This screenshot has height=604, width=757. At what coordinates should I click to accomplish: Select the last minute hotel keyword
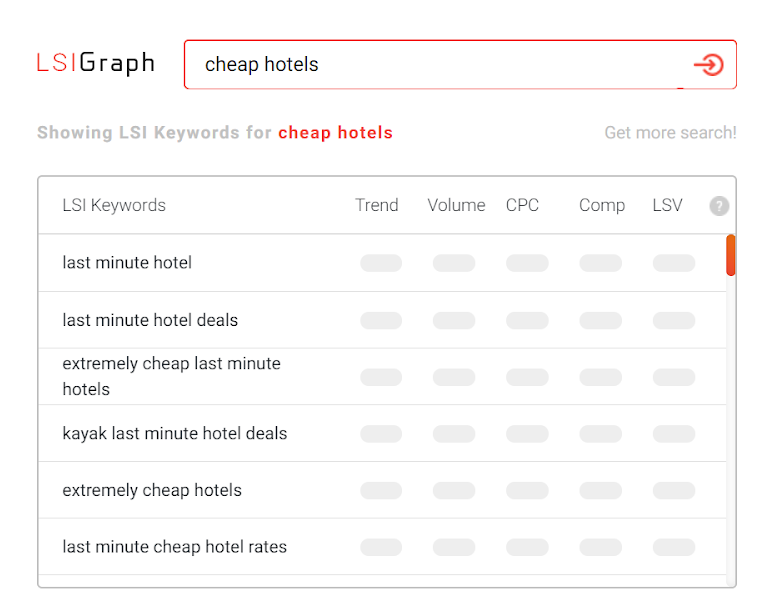click(x=127, y=263)
